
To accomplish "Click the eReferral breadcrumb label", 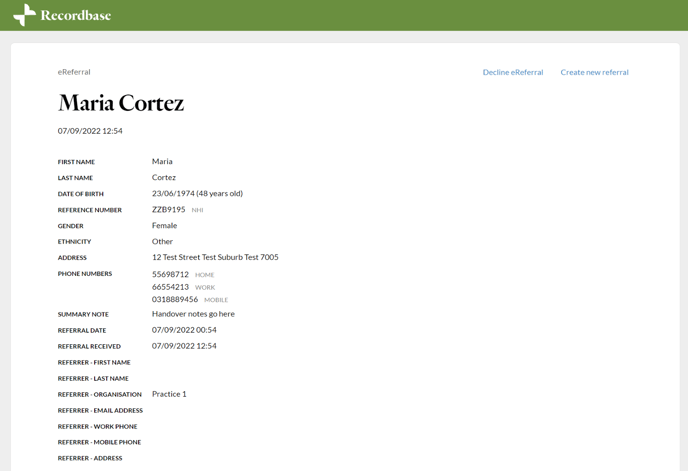I will [74, 72].
